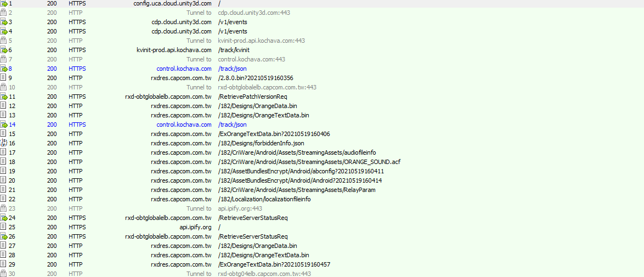Select the tunnel to cdp.cloud.unity3d.com:443
Image resolution: width=644 pixels, height=277 pixels.
click(254, 13)
